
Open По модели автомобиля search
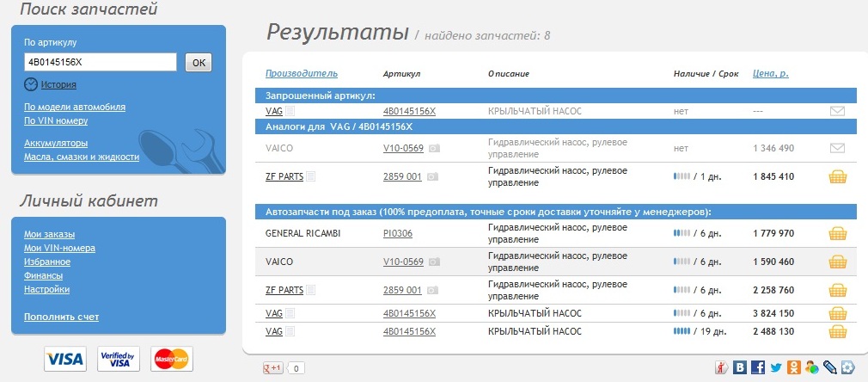(75, 107)
